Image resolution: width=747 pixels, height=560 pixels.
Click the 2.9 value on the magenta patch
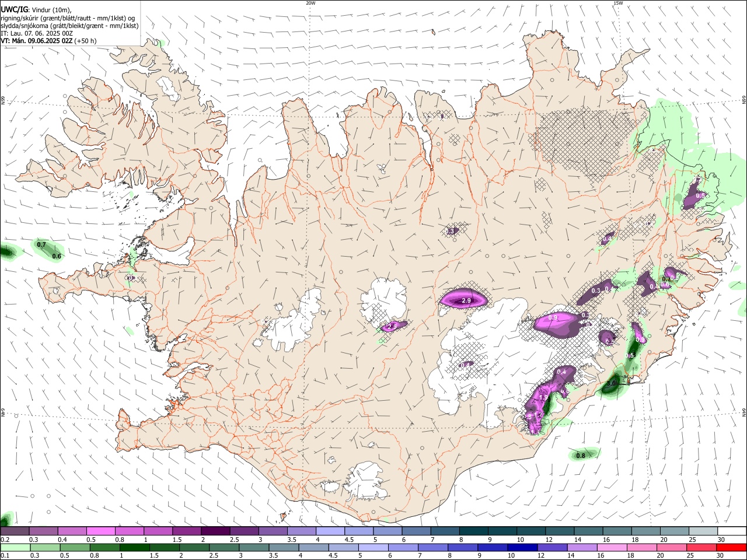tap(466, 300)
